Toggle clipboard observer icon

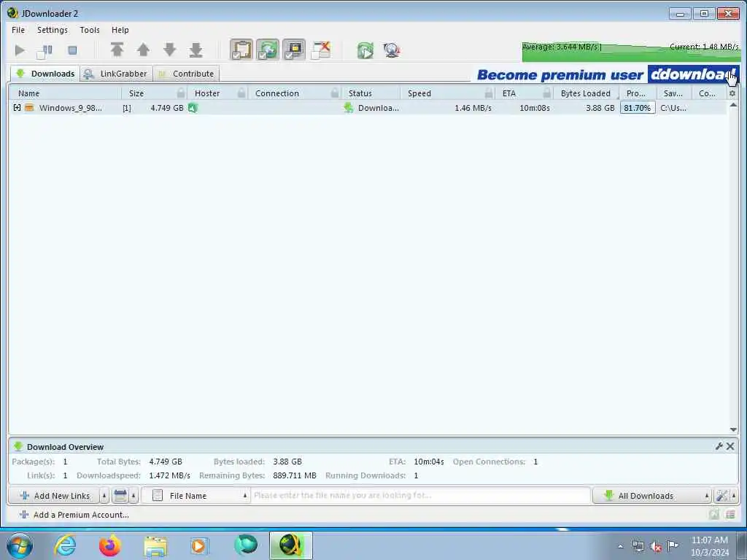coord(241,50)
